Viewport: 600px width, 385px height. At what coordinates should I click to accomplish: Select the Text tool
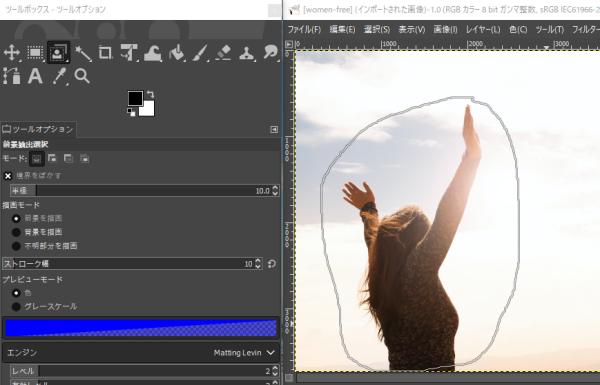click(35, 76)
